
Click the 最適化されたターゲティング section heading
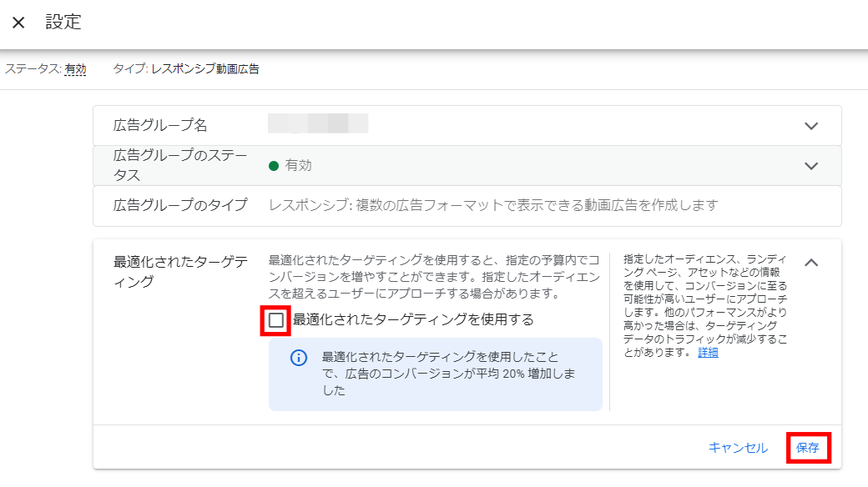(x=180, y=272)
